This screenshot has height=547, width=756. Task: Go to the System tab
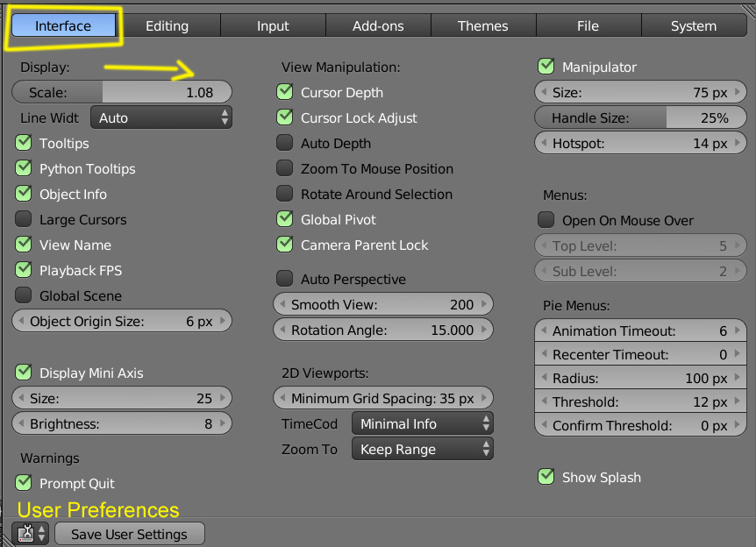point(693,26)
